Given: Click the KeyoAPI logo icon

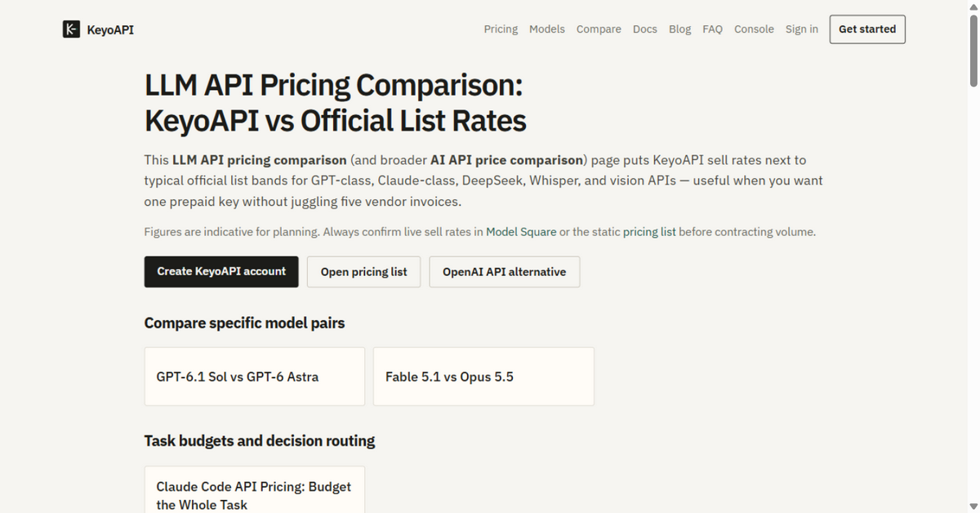Looking at the screenshot, I should [x=71, y=29].
